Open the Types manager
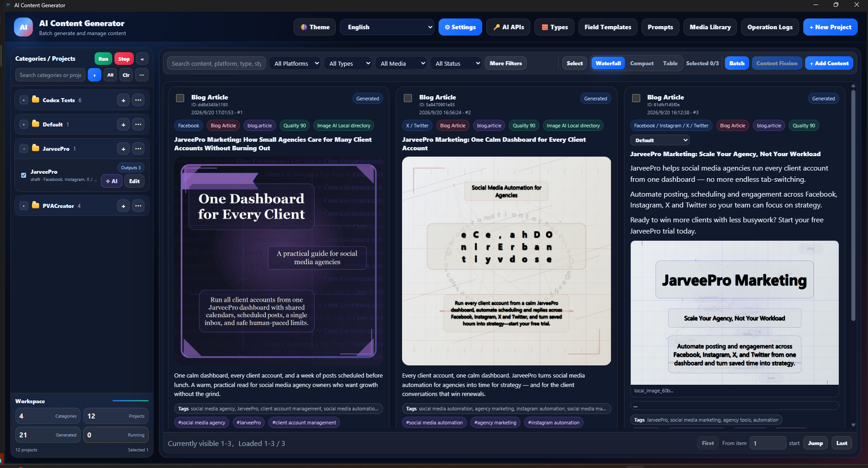 [554, 27]
